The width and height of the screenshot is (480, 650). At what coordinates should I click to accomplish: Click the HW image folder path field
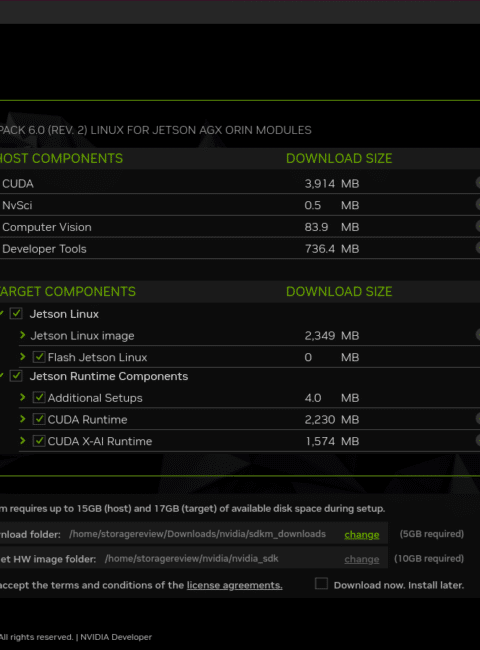coord(192,558)
